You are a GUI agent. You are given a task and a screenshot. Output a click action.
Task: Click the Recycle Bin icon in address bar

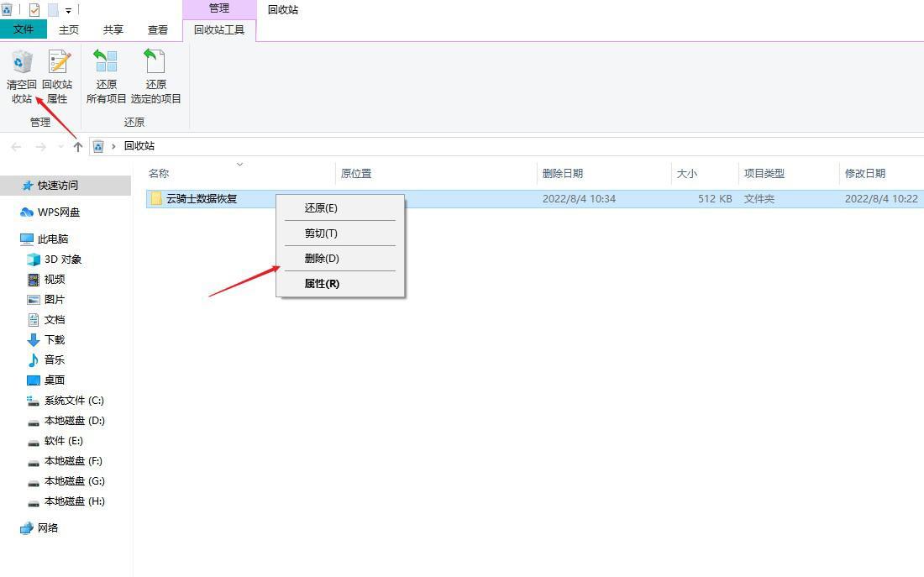[98, 146]
